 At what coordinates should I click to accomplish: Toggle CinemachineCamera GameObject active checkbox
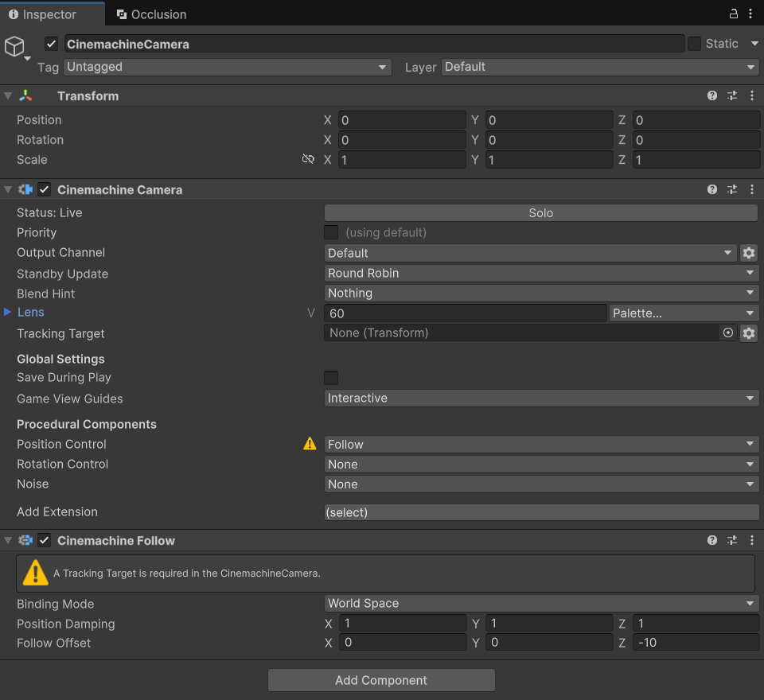(51, 44)
